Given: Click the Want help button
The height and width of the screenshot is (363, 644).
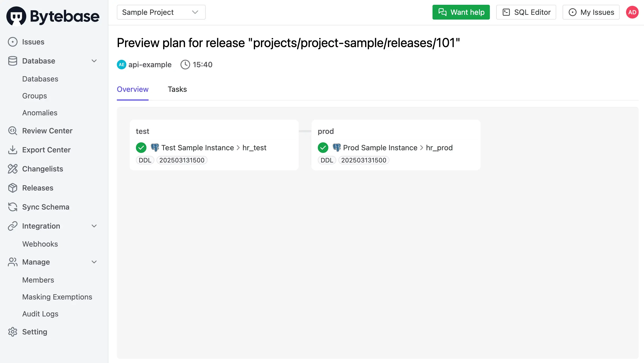Looking at the screenshot, I should (x=461, y=12).
